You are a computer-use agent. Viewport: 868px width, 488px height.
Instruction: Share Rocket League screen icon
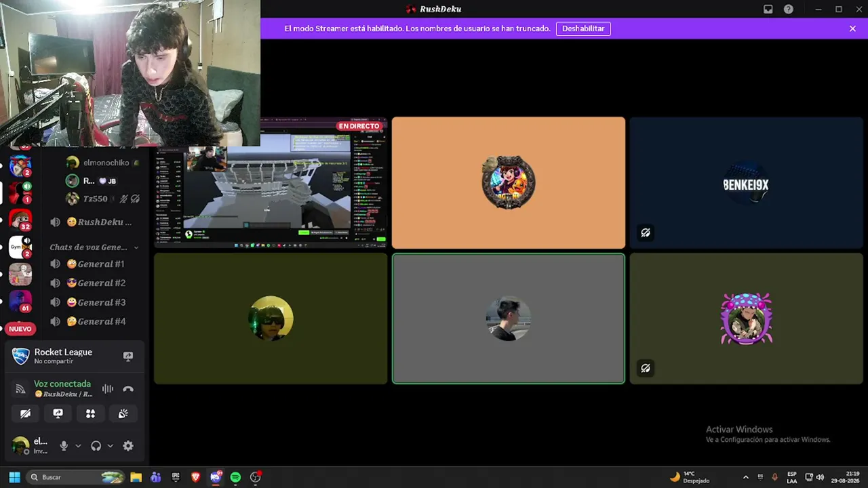tap(128, 356)
